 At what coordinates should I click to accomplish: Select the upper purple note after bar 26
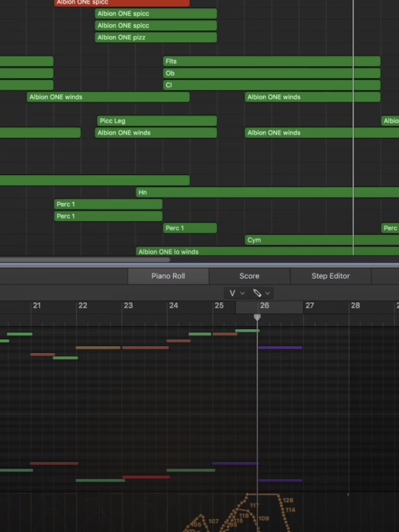(280, 348)
